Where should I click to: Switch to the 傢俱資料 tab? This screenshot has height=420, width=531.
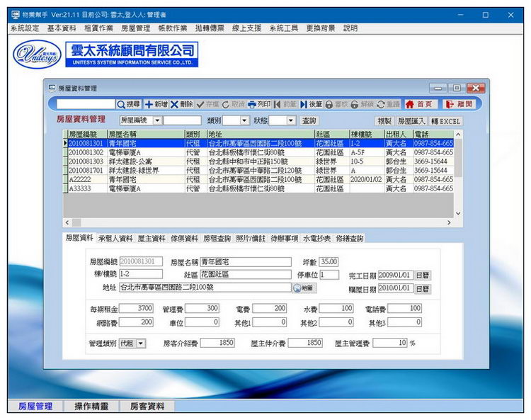[184, 239]
